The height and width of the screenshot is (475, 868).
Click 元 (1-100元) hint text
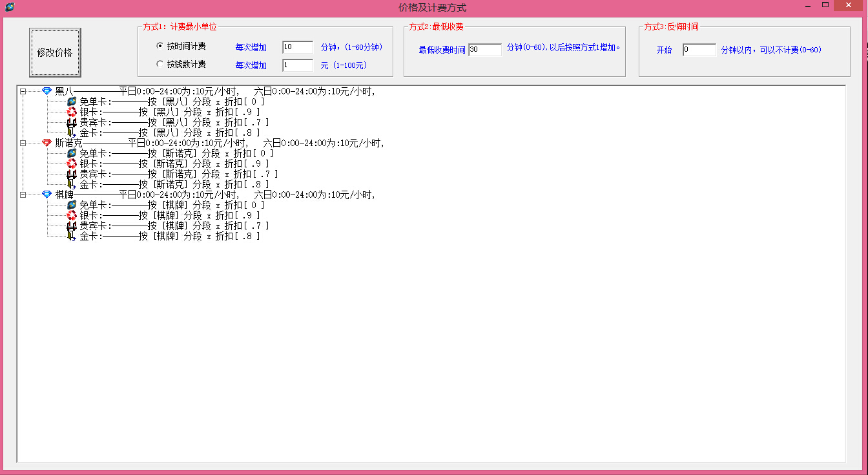tap(344, 65)
